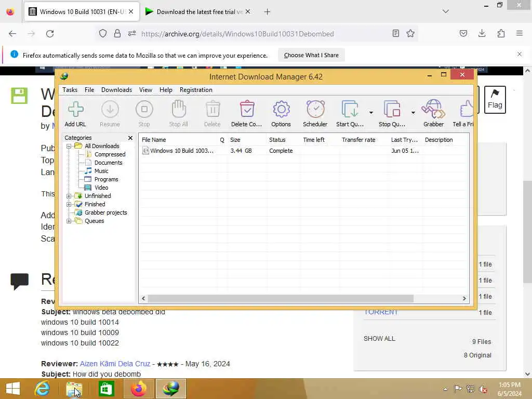This screenshot has height=399, width=532.
Task: Open Stop Queue dropdown arrow
Action: pyautogui.click(x=413, y=113)
